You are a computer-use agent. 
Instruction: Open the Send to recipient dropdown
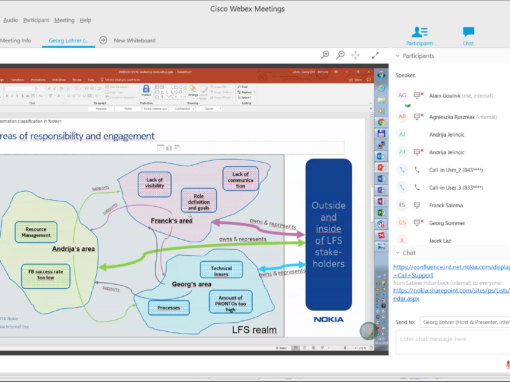pos(465,322)
